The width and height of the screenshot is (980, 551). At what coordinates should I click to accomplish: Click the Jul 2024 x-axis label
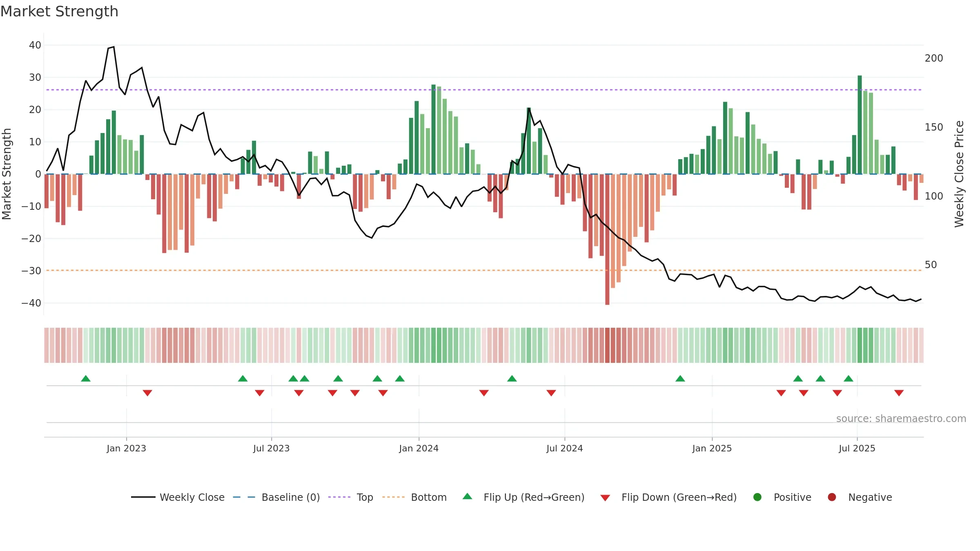tap(565, 448)
